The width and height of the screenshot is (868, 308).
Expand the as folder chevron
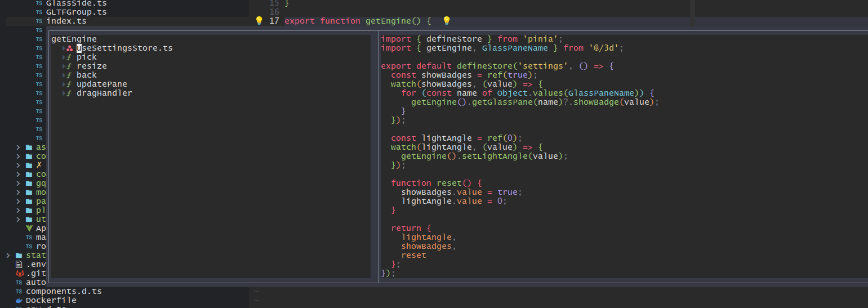click(x=19, y=147)
